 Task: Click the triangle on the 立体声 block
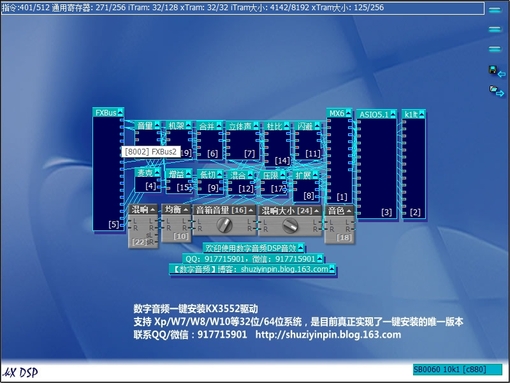point(256,126)
